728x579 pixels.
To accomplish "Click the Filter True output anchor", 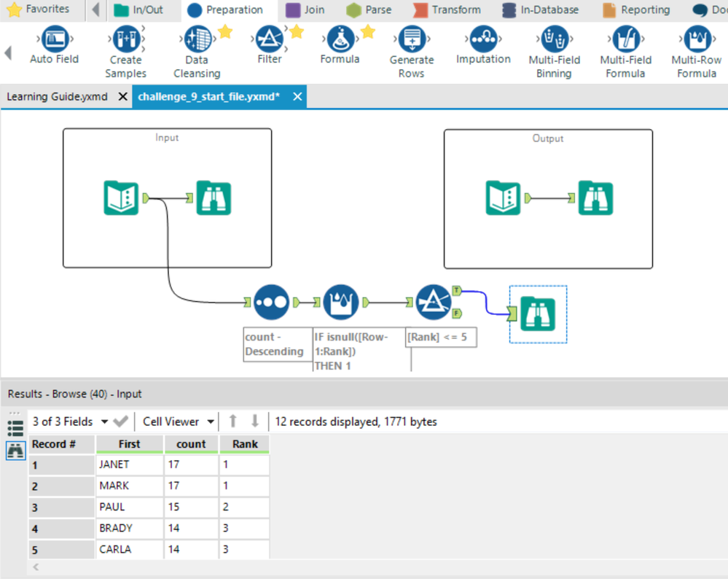I will 457,291.
